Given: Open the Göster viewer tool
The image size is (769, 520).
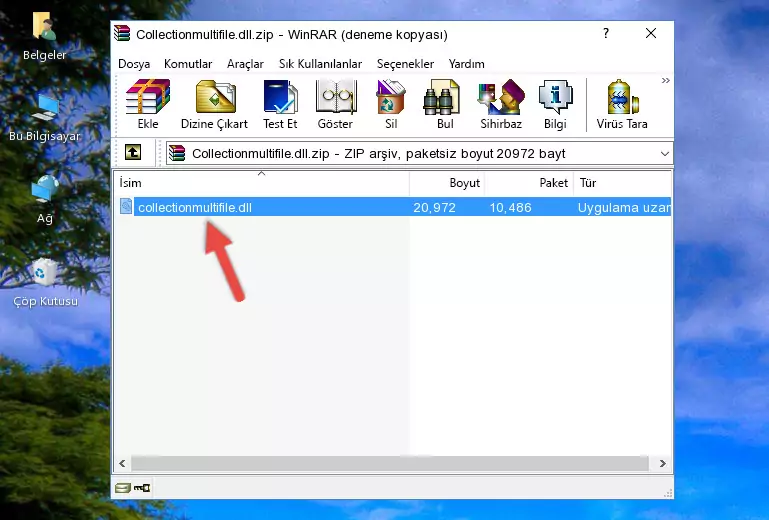Looking at the screenshot, I should (335, 104).
